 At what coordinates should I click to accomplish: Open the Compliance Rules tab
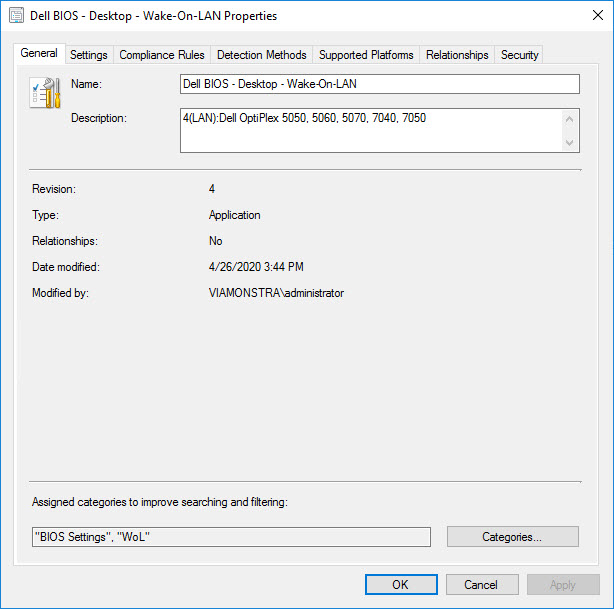tap(162, 55)
